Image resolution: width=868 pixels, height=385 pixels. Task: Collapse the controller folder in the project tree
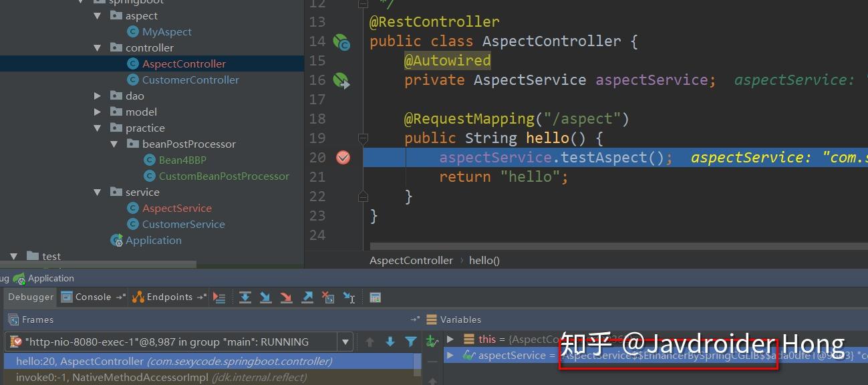pyautogui.click(x=96, y=47)
